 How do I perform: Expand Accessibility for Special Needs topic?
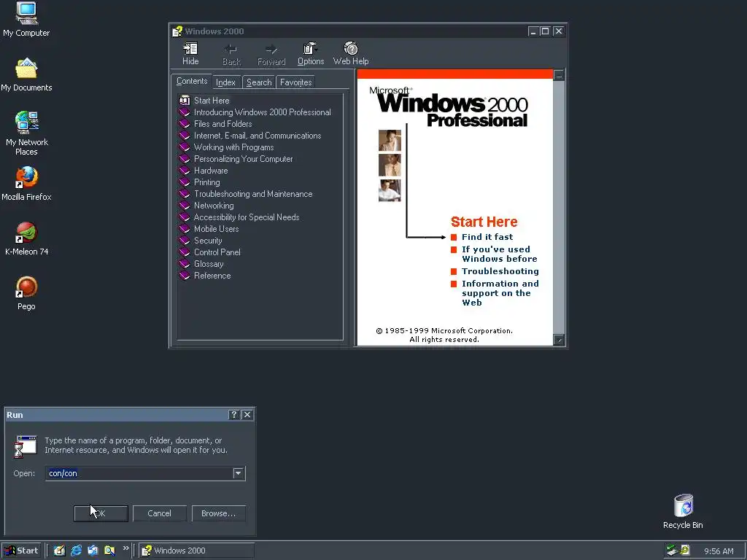click(247, 217)
